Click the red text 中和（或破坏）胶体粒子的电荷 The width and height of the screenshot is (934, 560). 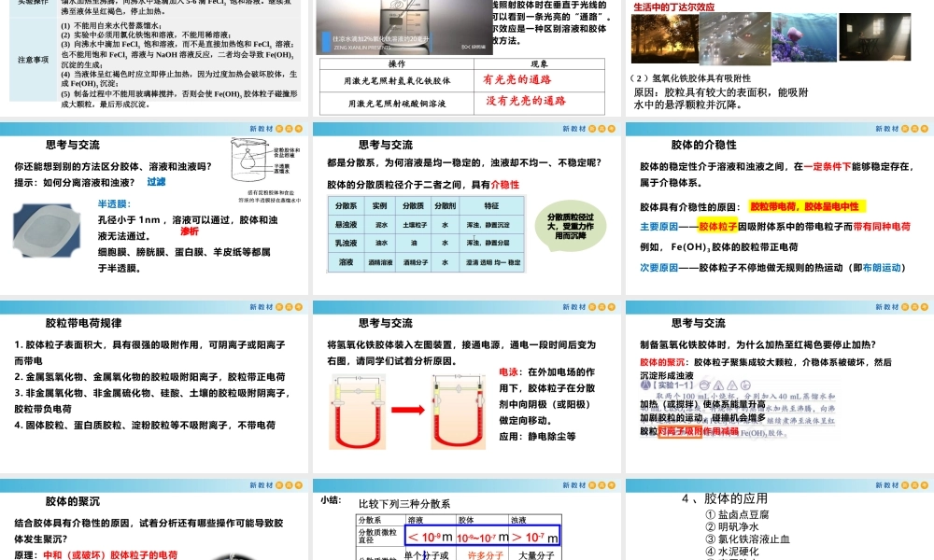110,554
